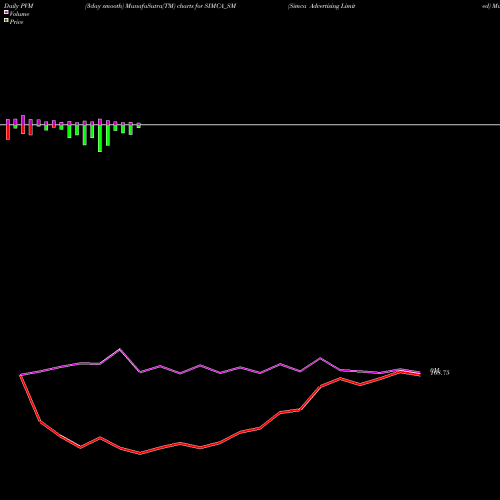Click the Price legend color swatch
500x500 pixels.
[6, 20]
